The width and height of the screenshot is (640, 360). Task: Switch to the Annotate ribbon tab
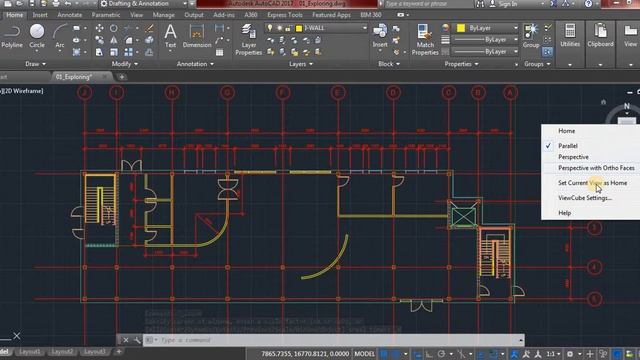click(x=69, y=15)
